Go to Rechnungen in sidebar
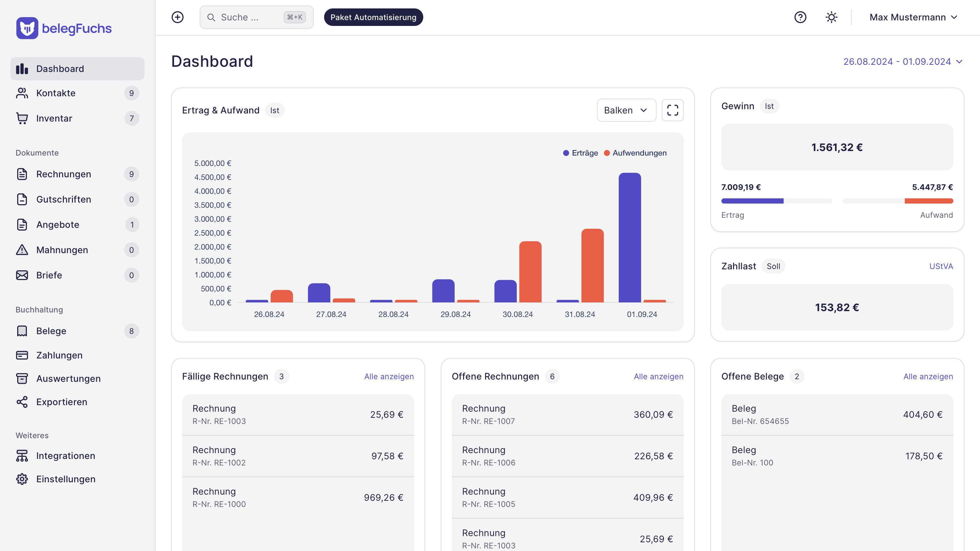The height and width of the screenshot is (551, 980). coord(64,174)
